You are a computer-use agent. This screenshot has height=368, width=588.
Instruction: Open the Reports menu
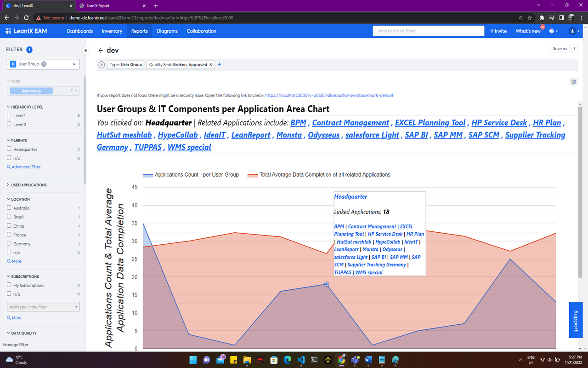pos(140,31)
